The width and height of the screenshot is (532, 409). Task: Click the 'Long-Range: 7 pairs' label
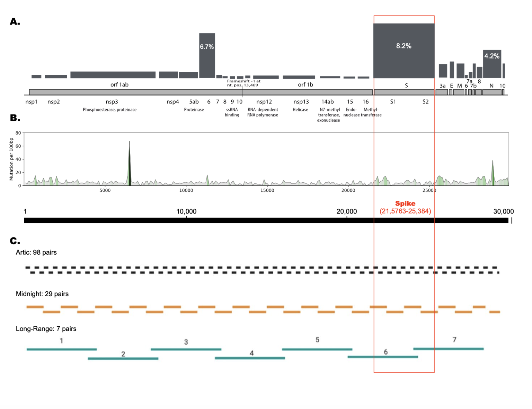[x=46, y=329]
